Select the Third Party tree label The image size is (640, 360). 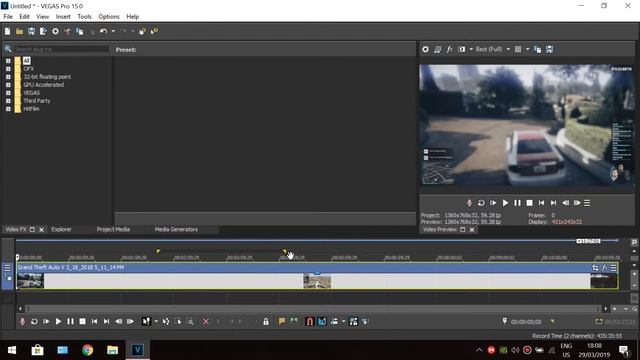(37, 101)
